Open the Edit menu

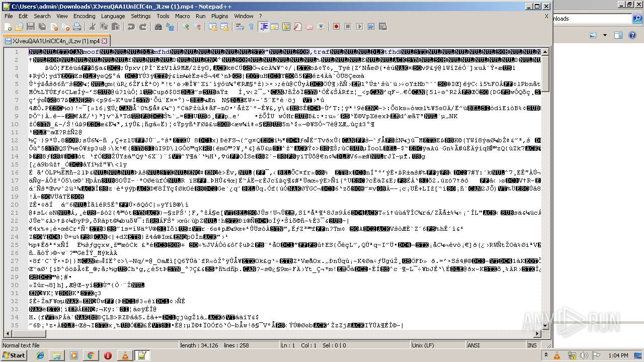point(23,16)
